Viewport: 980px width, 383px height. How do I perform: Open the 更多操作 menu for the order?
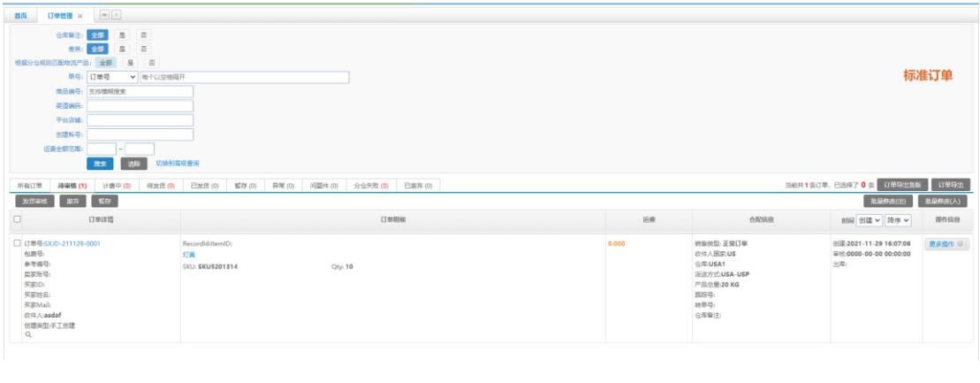click(946, 244)
